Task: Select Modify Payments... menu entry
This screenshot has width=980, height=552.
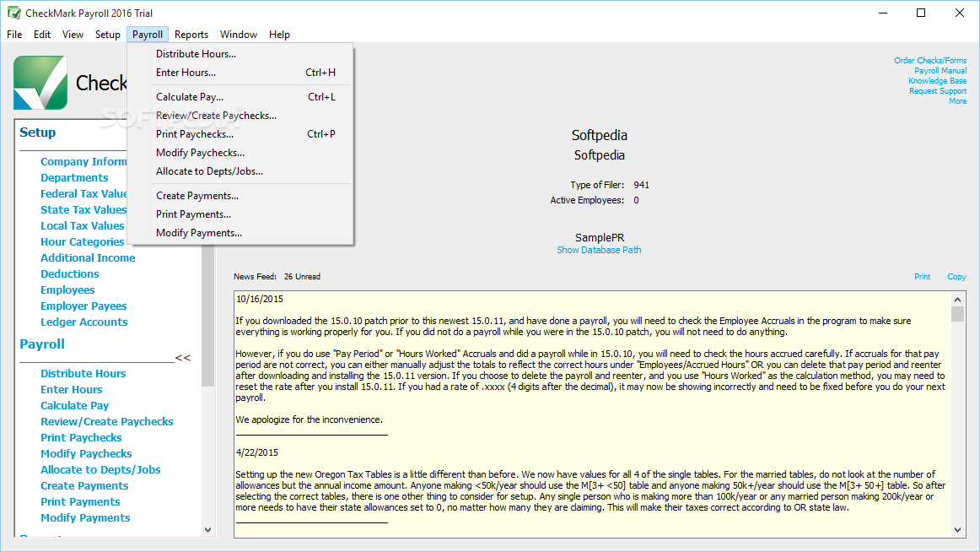Action: pyautogui.click(x=240, y=233)
